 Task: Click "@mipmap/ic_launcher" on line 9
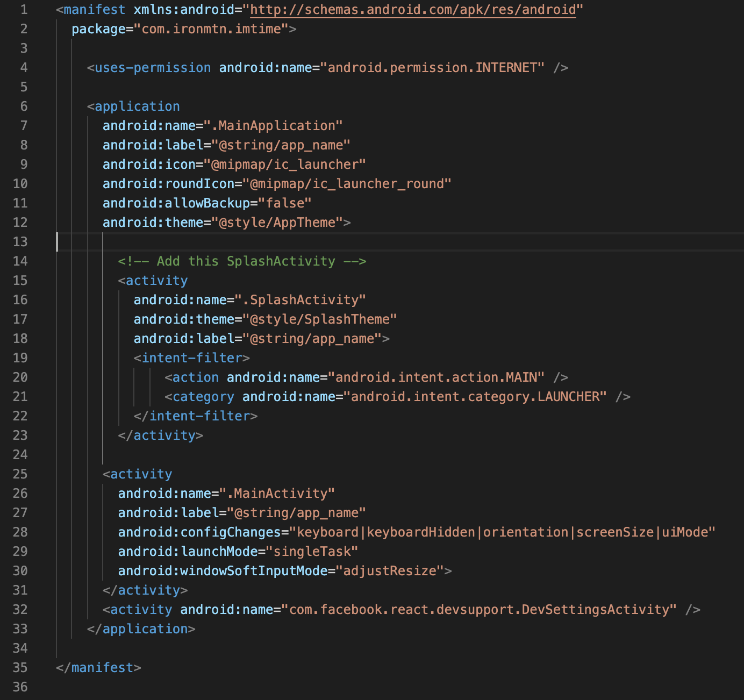click(285, 165)
